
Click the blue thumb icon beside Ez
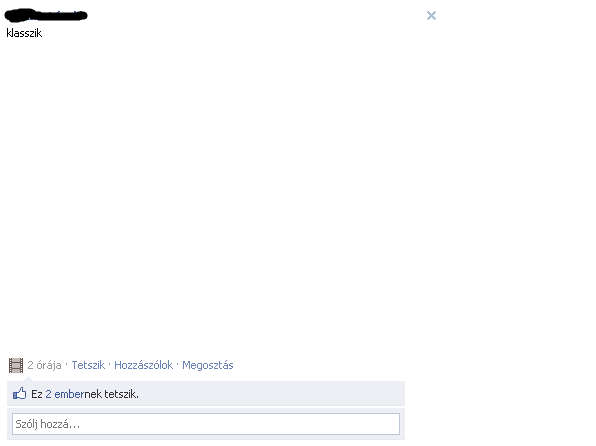[x=19, y=394]
